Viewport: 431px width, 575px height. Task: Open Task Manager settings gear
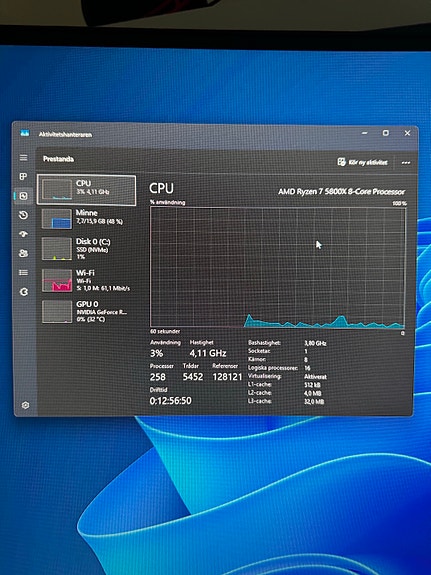point(25,405)
